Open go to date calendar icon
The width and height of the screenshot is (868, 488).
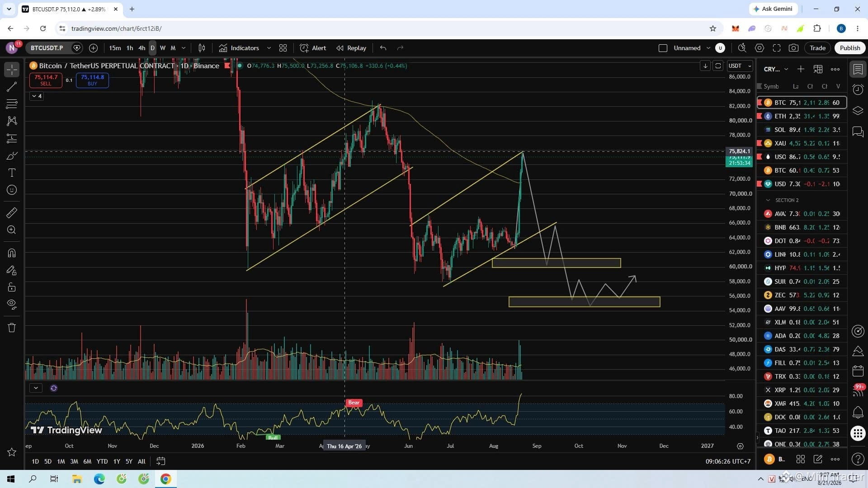160,461
